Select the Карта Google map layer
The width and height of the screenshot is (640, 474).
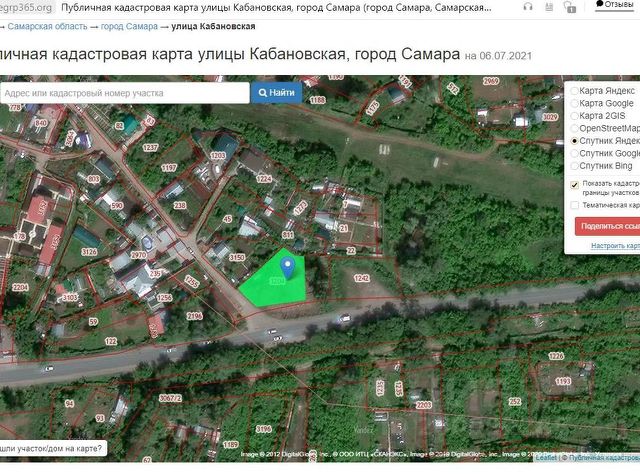pyautogui.click(x=575, y=103)
